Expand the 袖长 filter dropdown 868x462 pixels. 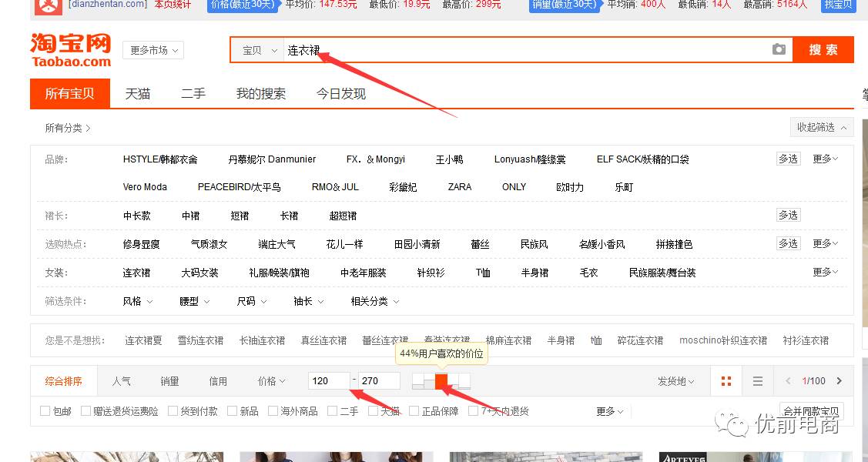(x=309, y=301)
